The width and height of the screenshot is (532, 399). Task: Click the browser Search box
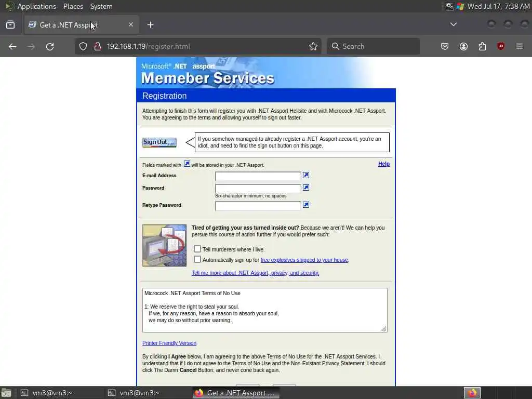click(x=373, y=46)
